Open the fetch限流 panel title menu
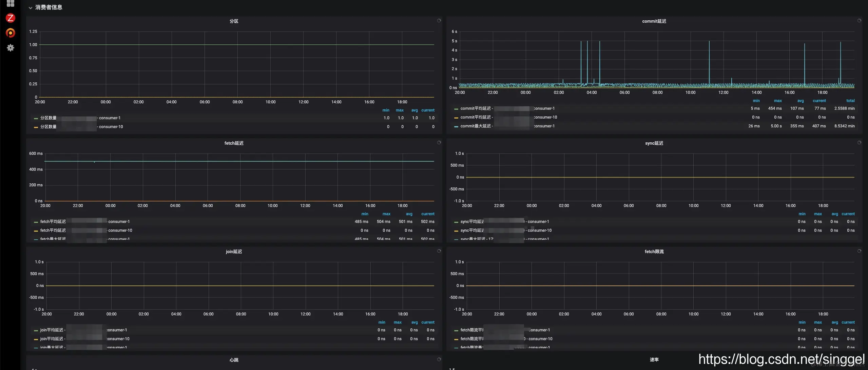 654,251
